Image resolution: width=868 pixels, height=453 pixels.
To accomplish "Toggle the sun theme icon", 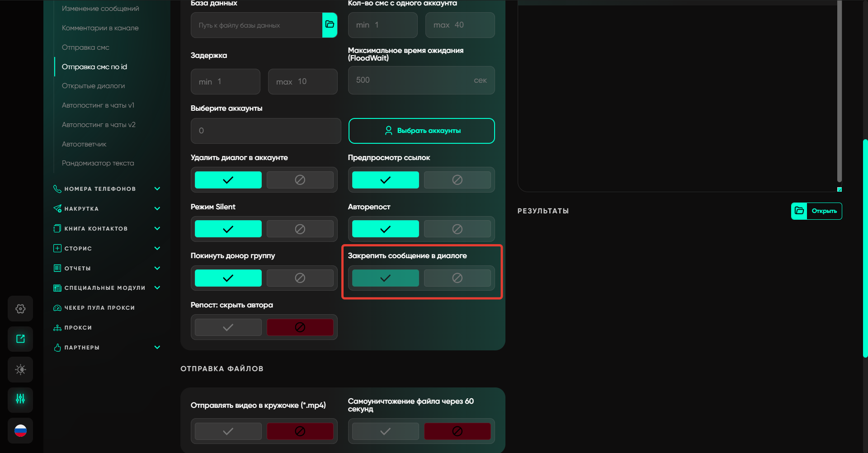I will pyautogui.click(x=20, y=369).
